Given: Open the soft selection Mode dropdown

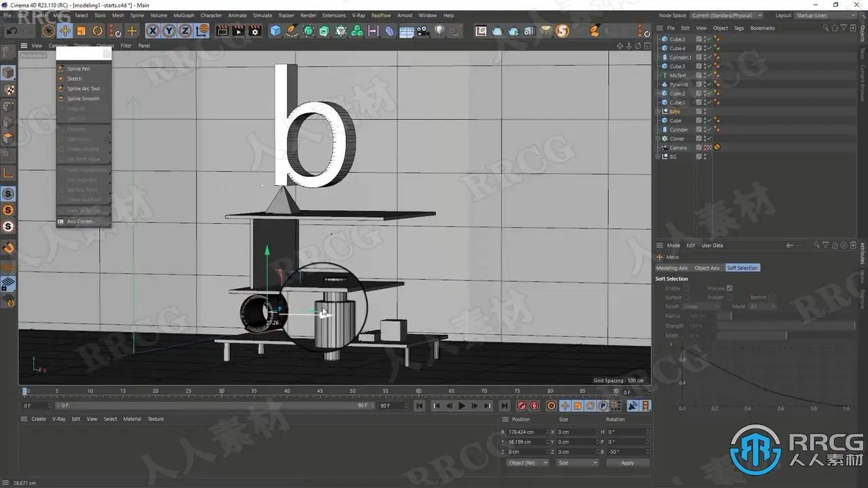Looking at the screenshot, I should coord(763,306).
